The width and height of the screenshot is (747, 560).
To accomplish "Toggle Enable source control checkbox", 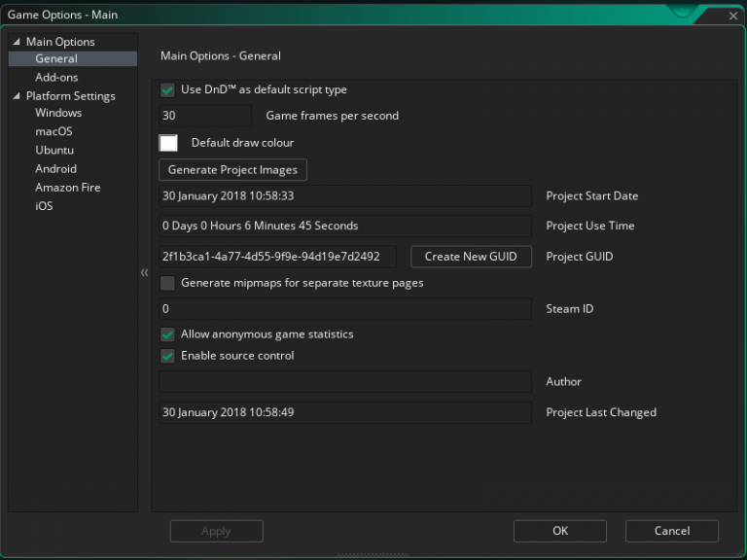I will [x=167, y=356].
